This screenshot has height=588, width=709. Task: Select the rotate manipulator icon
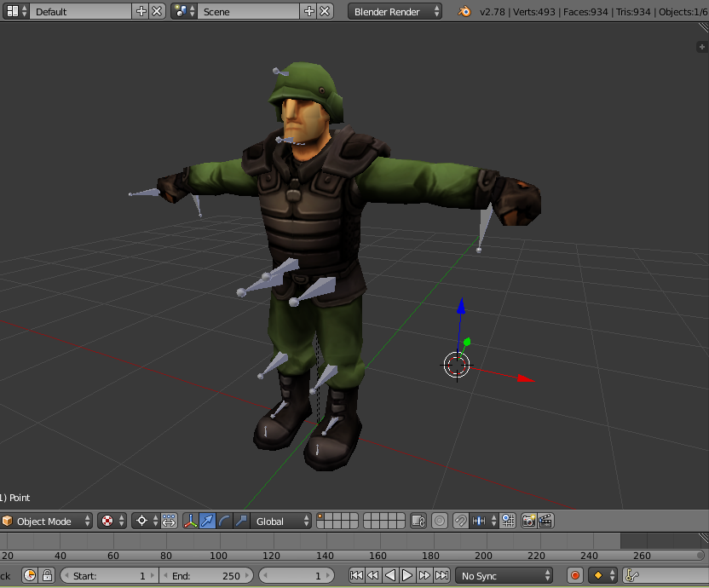pos(223,521)
